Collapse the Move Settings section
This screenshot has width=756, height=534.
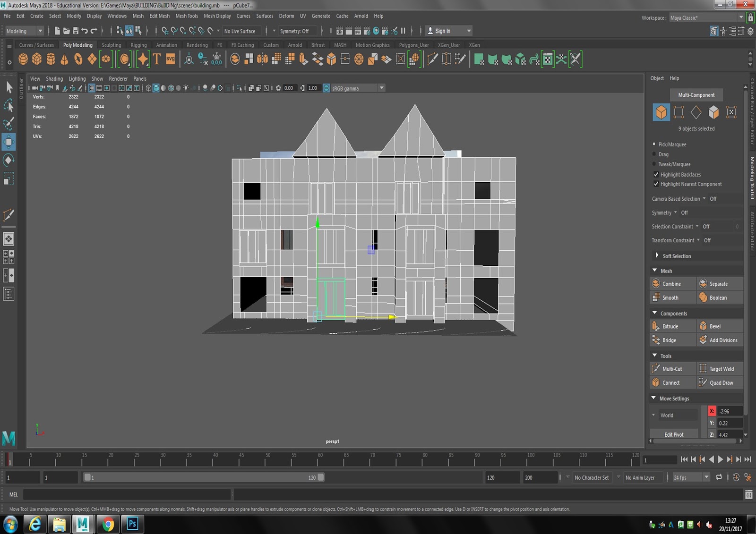(654, 398)
